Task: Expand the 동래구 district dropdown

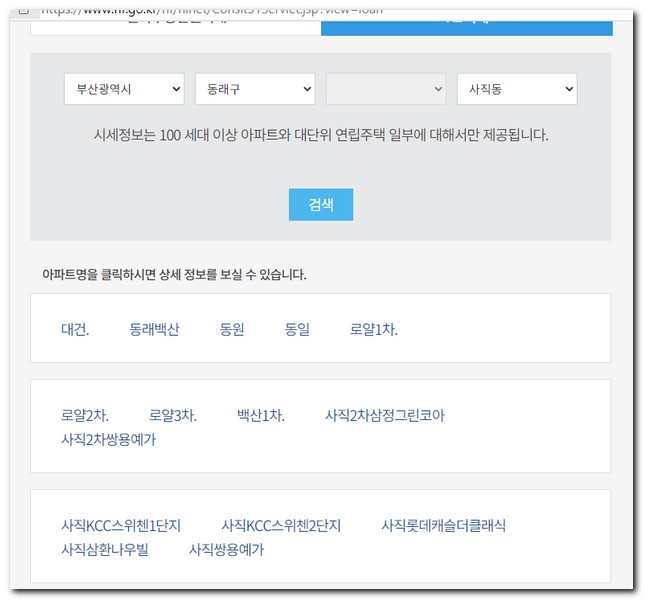Action: click(x=255, y=89)
